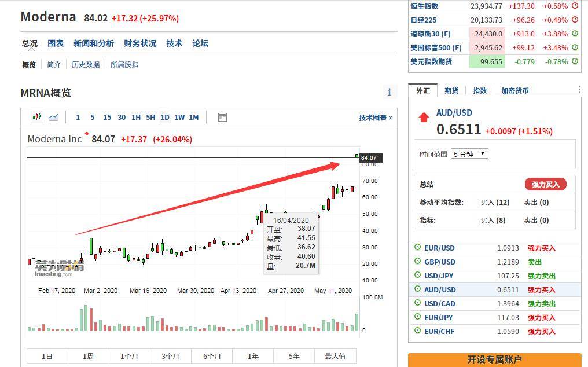Switch to line chart type icon

pyautogui.click(x=54, y=118)
